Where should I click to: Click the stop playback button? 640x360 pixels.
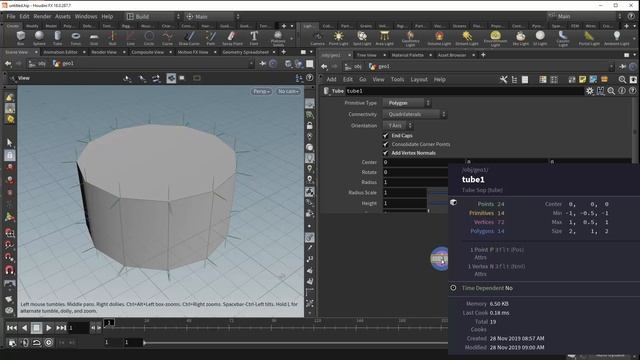pos(36,328)
